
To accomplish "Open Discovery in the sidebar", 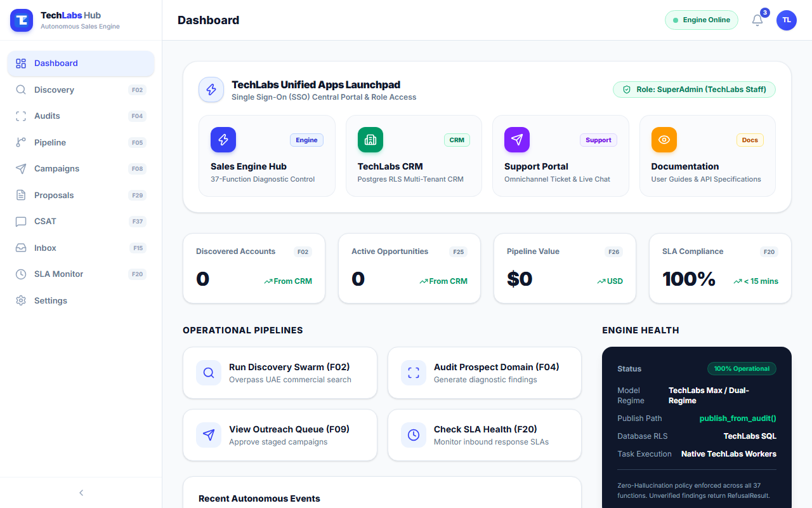I will click(x=81, y=90).
